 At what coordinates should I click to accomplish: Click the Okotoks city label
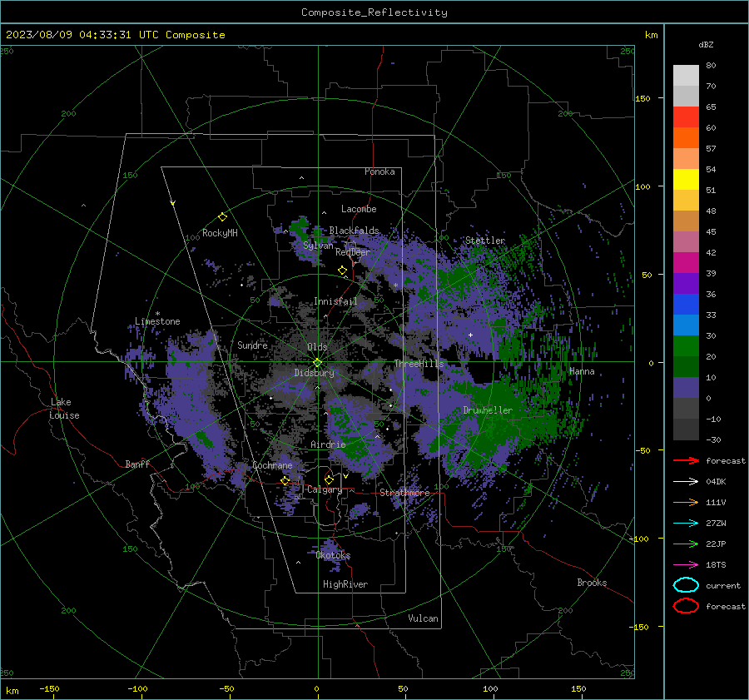coord(333,555)
